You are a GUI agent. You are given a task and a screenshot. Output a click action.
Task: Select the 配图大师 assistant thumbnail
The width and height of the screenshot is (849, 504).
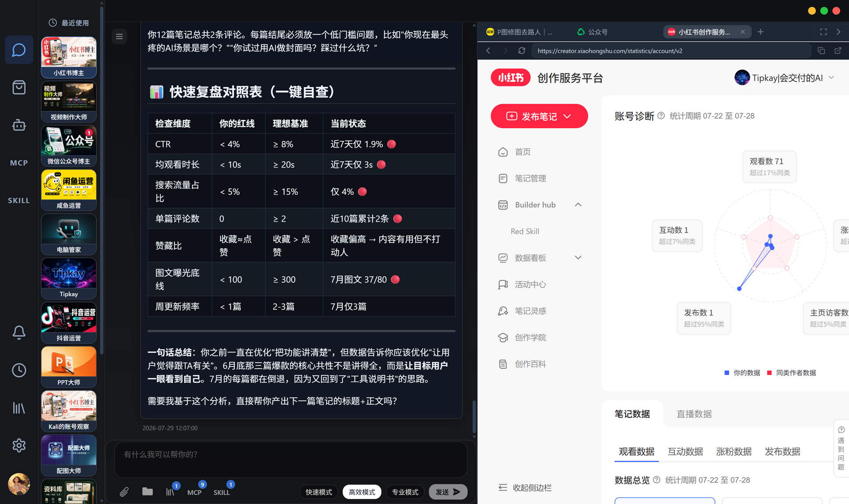[x=69, y=455]
